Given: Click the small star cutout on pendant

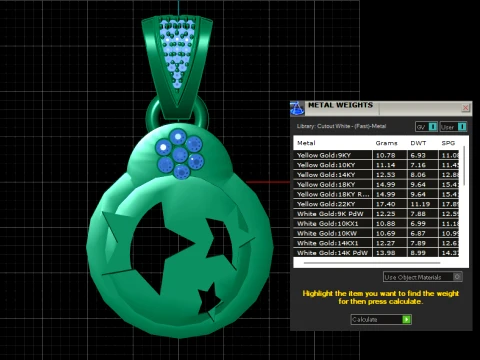Looking at the screenshot, I should click(x=209, y=300).
